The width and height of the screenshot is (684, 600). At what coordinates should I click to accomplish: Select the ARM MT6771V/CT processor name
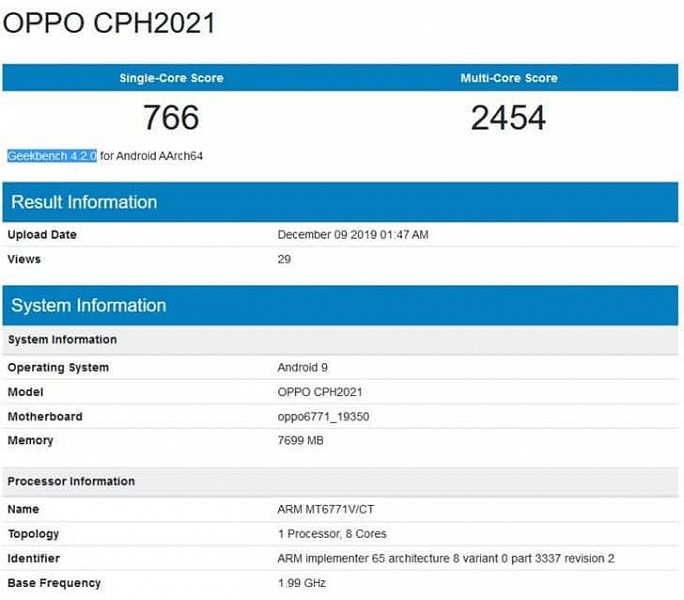[325, 509]
